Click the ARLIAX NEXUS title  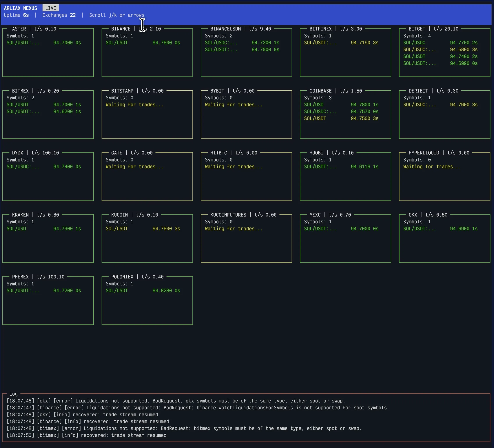point(20,8)
